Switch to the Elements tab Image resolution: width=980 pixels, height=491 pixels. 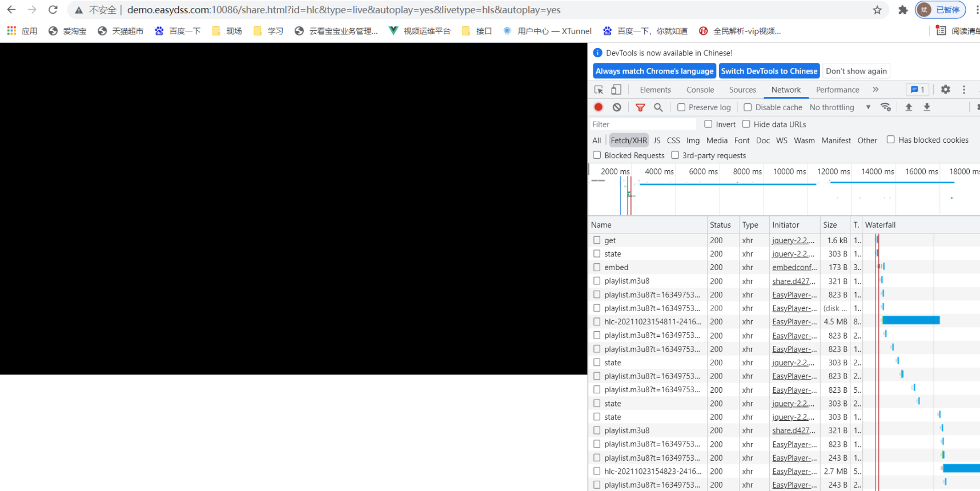click(x=656, y=90)
